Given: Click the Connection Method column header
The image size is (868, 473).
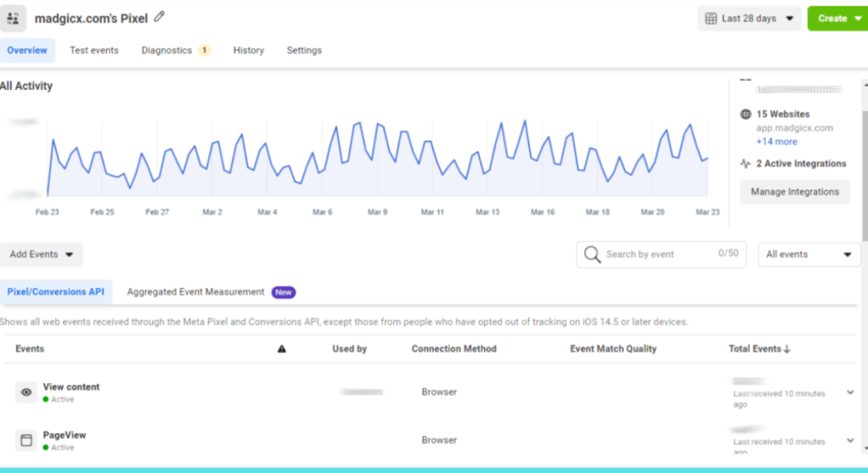Looking at the screenshot, I should pyautogui.click(x=454, y=349).
